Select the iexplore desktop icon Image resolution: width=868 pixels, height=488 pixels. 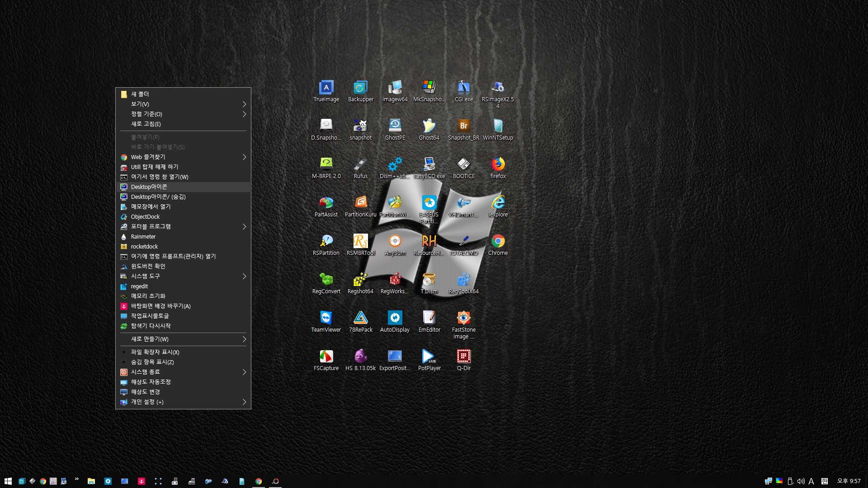pos(498,206)
